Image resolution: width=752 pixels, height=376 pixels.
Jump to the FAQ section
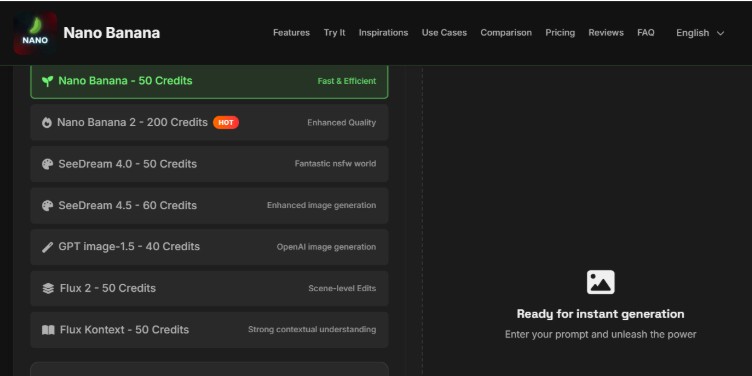coord(646,33)
